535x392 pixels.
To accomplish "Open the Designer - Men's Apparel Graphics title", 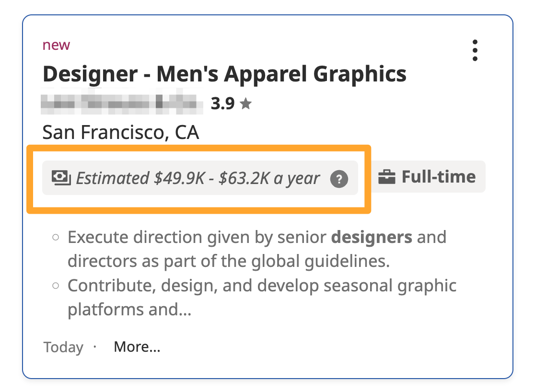I will [x=224, y=74].
